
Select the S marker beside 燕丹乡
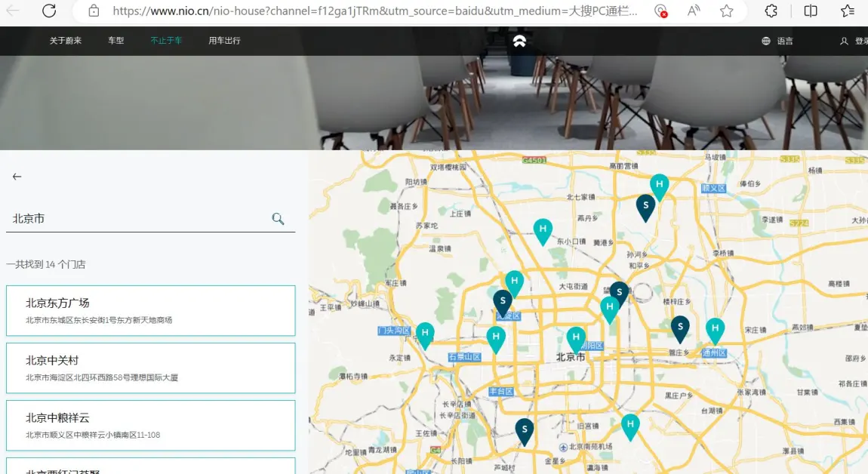645,208
